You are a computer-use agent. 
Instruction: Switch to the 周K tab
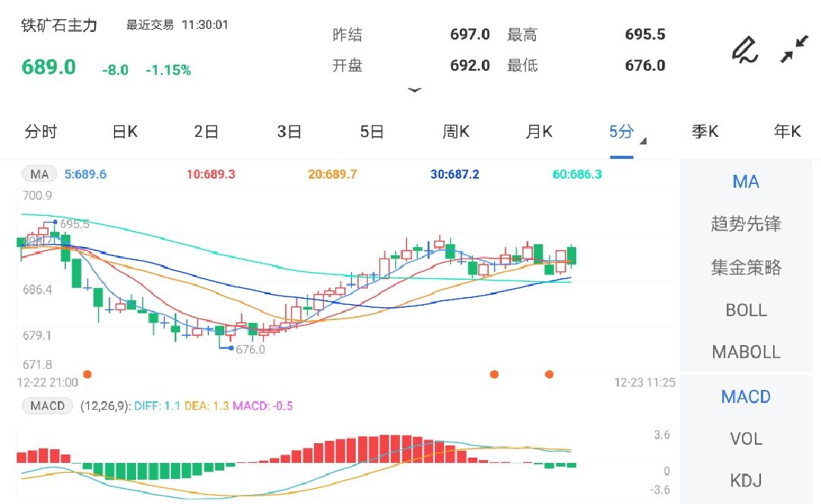455,132
